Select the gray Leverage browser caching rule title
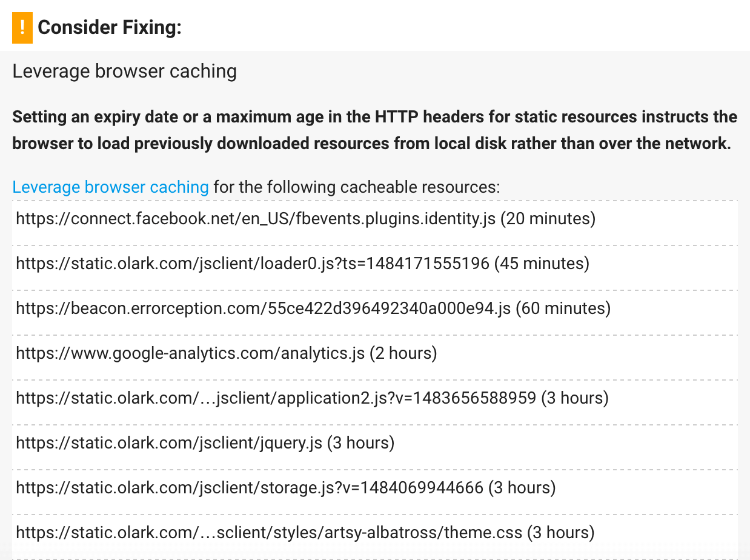This screenshot has width=750, height=560. tap(124, 72)
